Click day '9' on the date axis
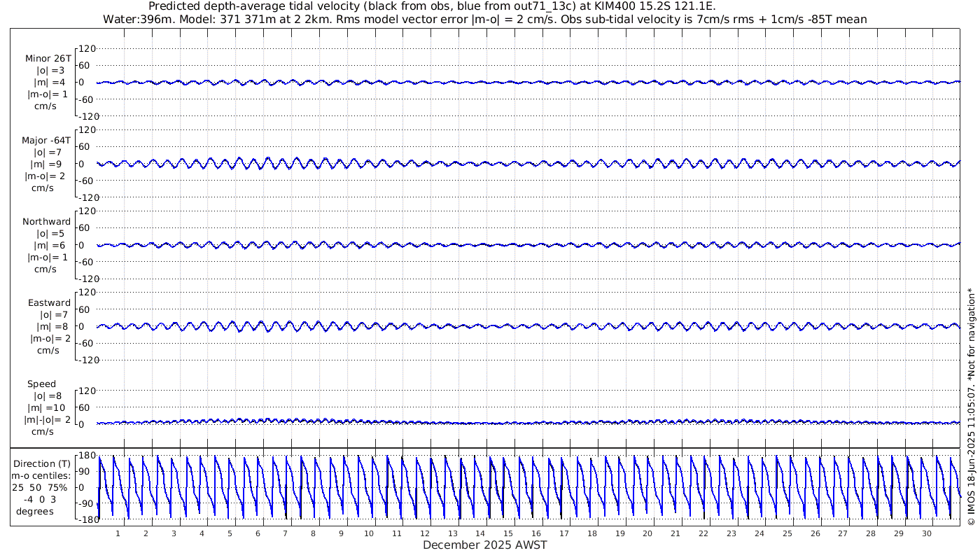The height and width of the screenshot is (560, 980). pos(341,533)
